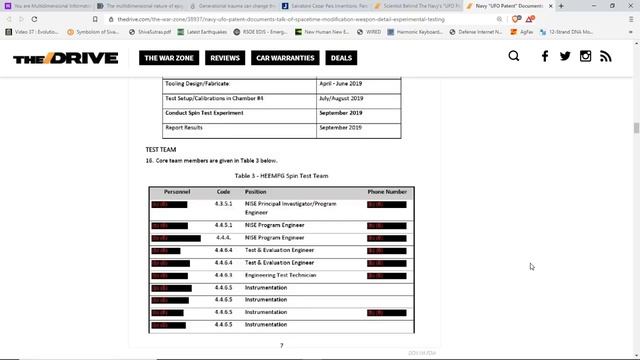The height and width of the screenshot is (360, 640).
Task: Reload the page with the refresh icon
Action: pos(34,19)
